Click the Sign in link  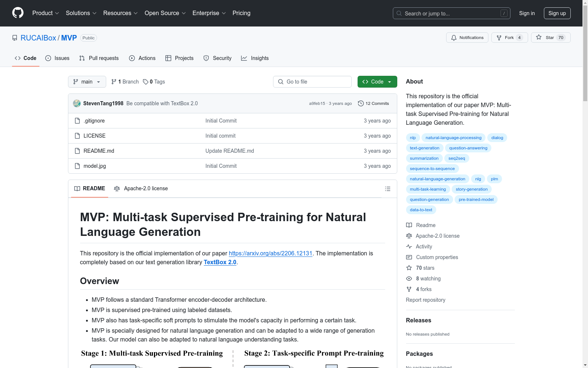(527, 13)
